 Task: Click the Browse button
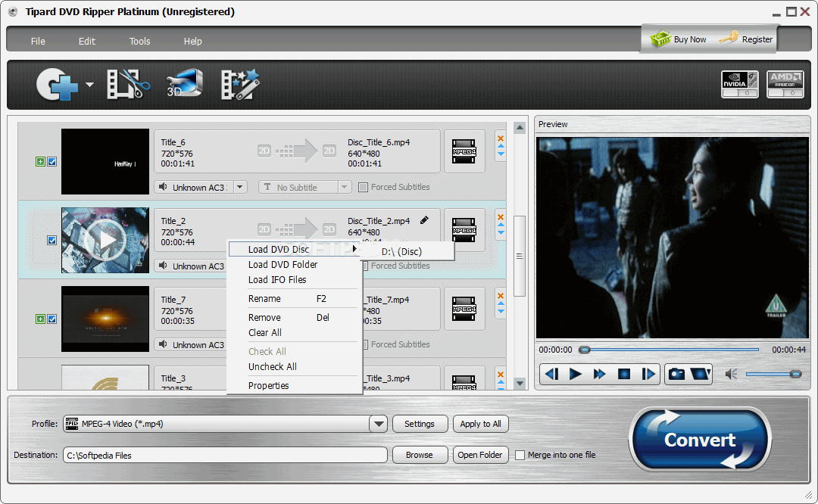click(x=420, y=455)
